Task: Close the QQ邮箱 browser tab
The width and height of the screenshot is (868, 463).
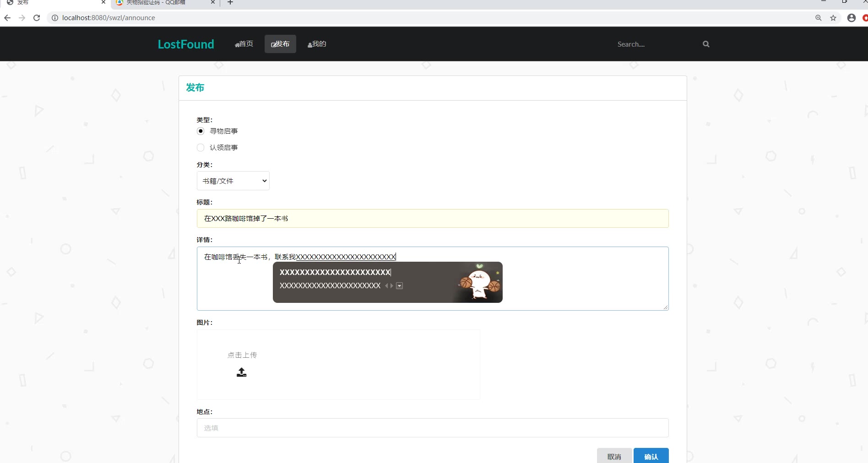Action: pyautogui.click(x=212, y=2)
